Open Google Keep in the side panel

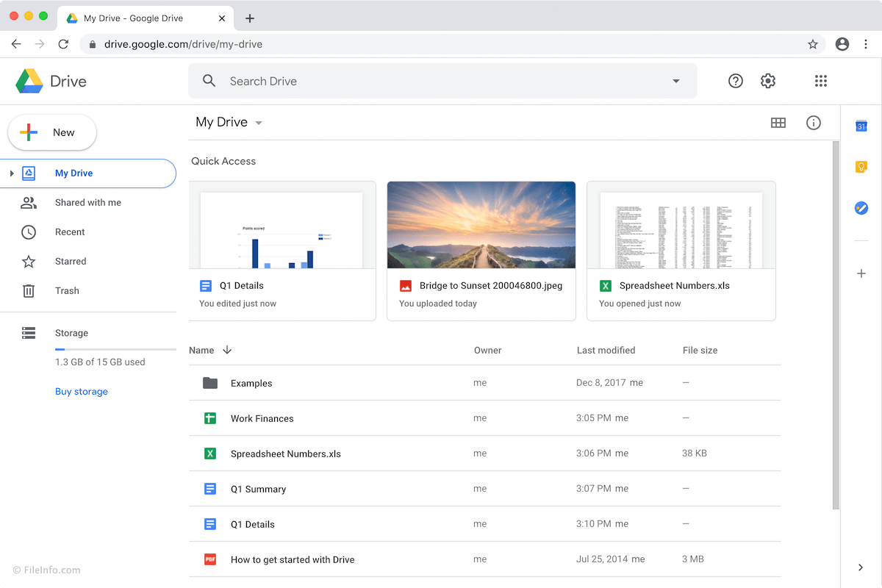[x=861, y=167]
